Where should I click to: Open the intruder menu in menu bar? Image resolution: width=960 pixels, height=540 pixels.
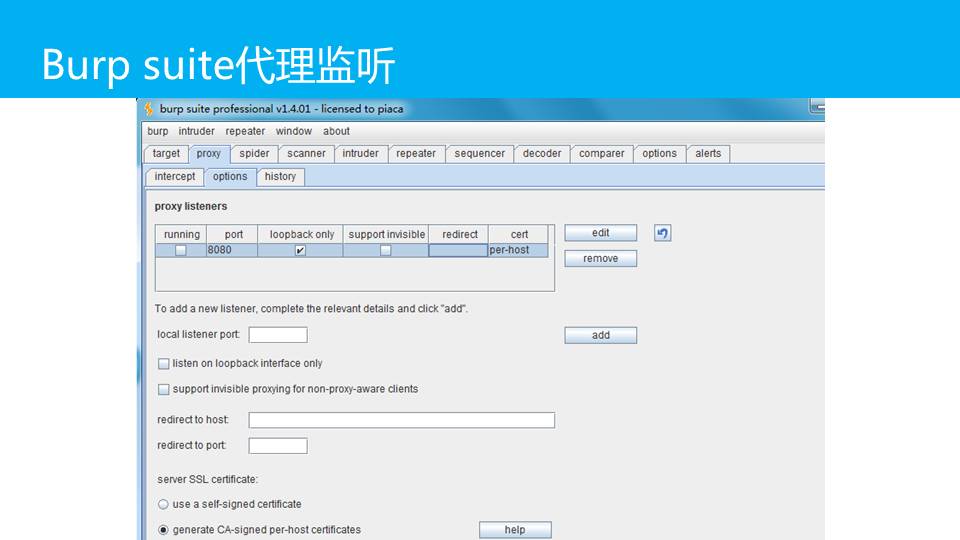[196, 131]
